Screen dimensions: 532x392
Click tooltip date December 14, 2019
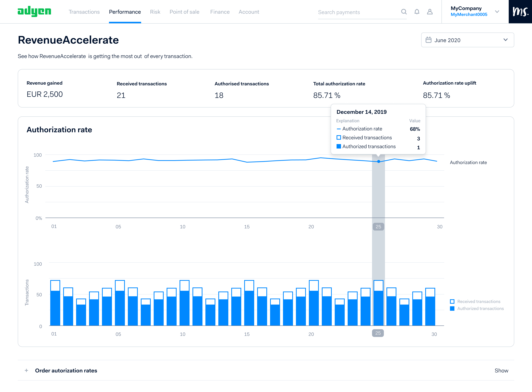362,112
